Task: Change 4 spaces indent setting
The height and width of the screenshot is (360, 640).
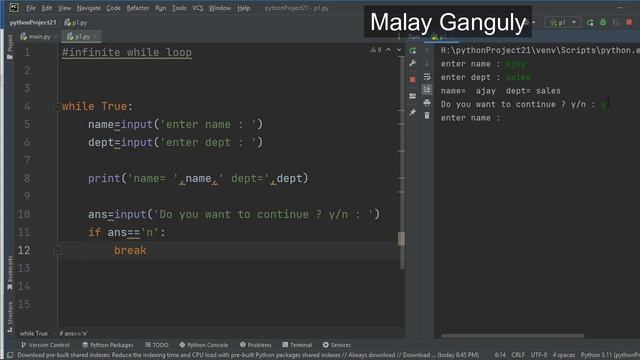Action: [564, 355]
